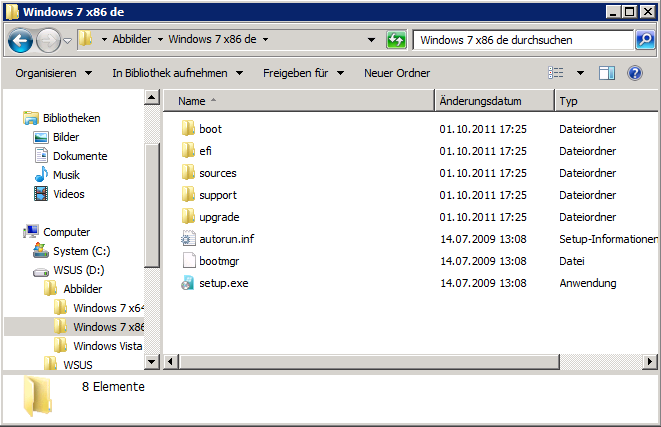Sort by the Typ column header
This screenshot has width=661, height=427.
[607, 101]
